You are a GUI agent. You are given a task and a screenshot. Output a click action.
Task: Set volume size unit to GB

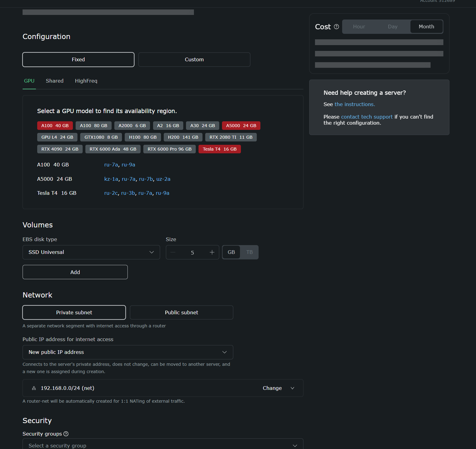click(231, 252)
